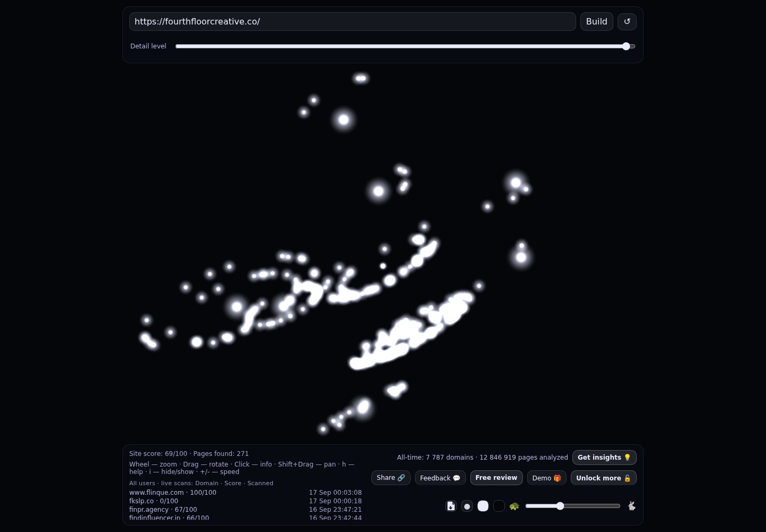Open Get insights
766x532 pixels.
tap(604, 458)
